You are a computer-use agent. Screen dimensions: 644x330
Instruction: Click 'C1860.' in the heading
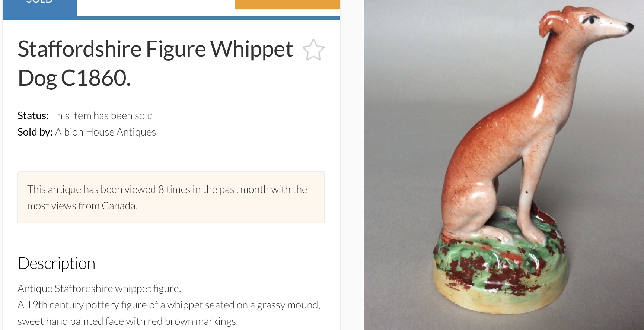click(x=96, y=78)
